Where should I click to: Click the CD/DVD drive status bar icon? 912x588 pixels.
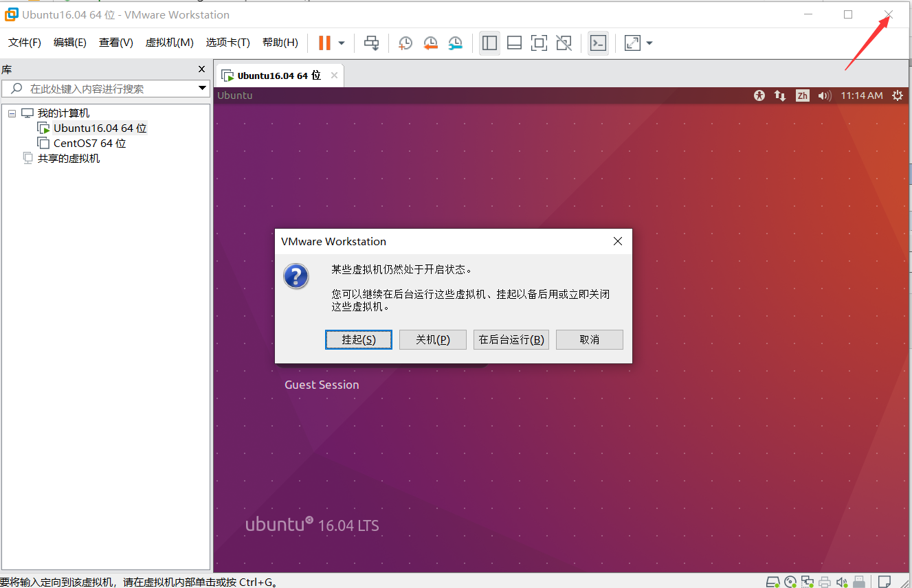(790, 582)
